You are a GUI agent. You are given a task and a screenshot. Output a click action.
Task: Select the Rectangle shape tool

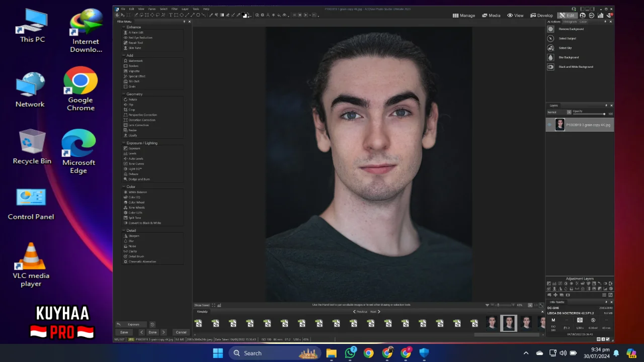tap(176, 15)
